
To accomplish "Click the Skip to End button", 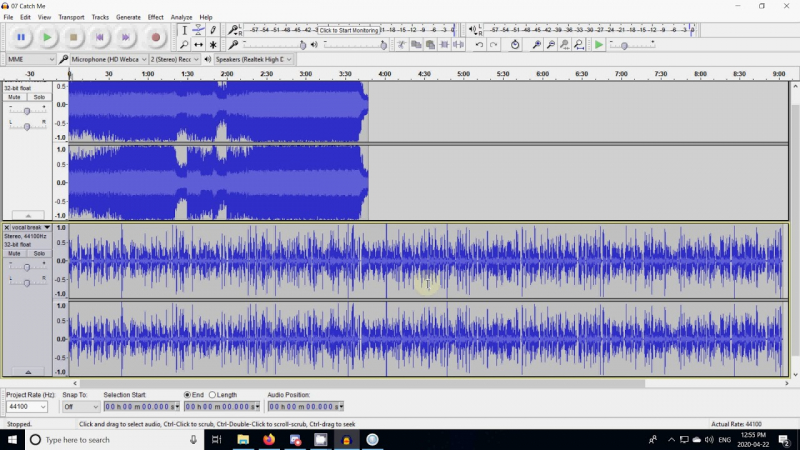I will (126, 37).
